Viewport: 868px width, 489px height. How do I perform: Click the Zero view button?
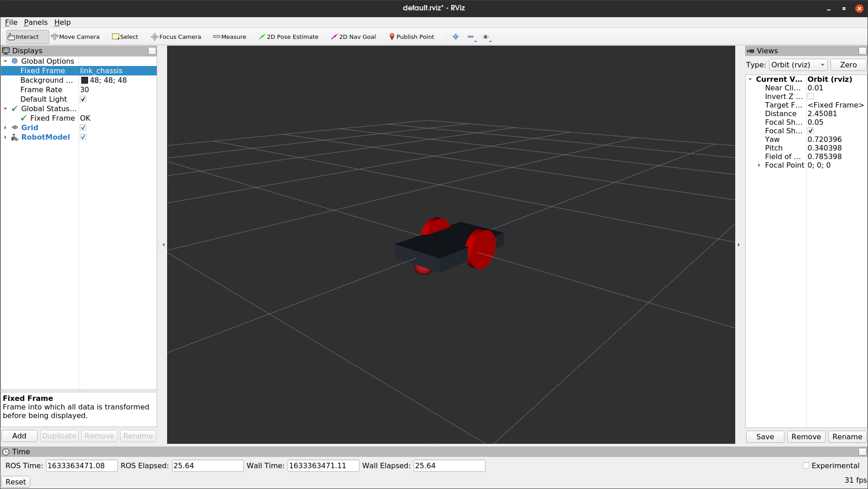pos(848,65)
